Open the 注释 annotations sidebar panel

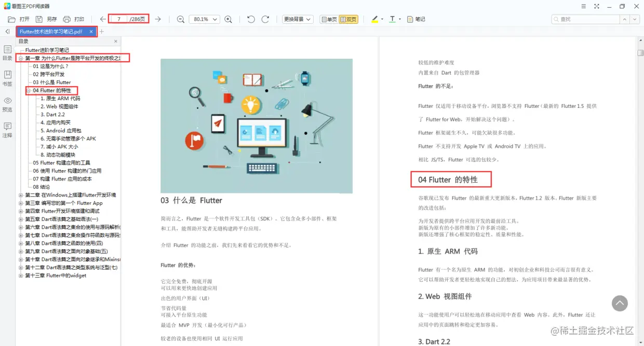click(x=7, y=130)
